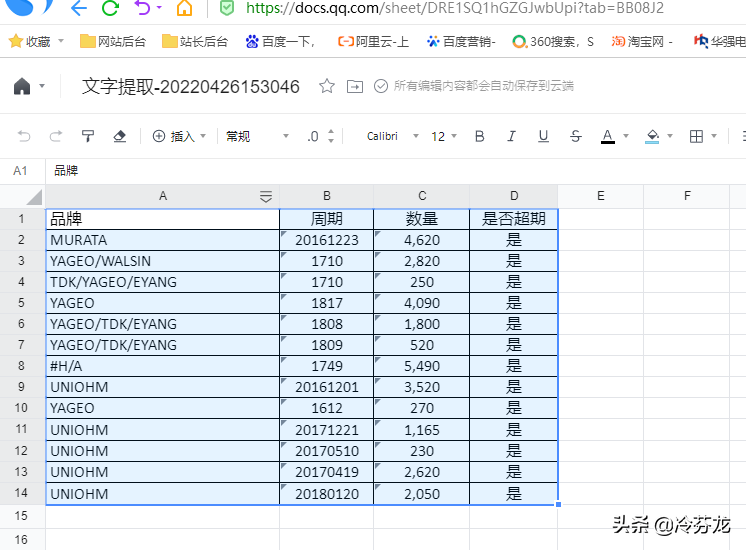Viewport: 746px width, 550px height.
Task: Click cell containing 20180120
Action: point(326,494)
